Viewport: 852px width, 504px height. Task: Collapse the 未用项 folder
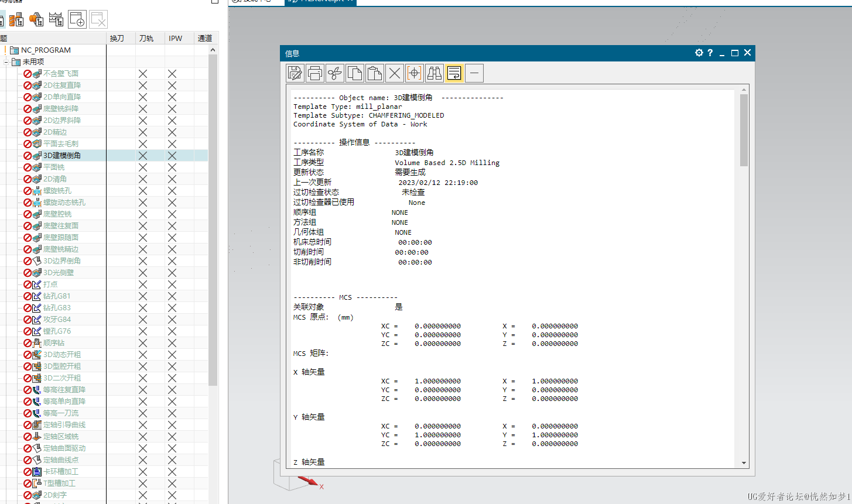(x=6, y=61)
